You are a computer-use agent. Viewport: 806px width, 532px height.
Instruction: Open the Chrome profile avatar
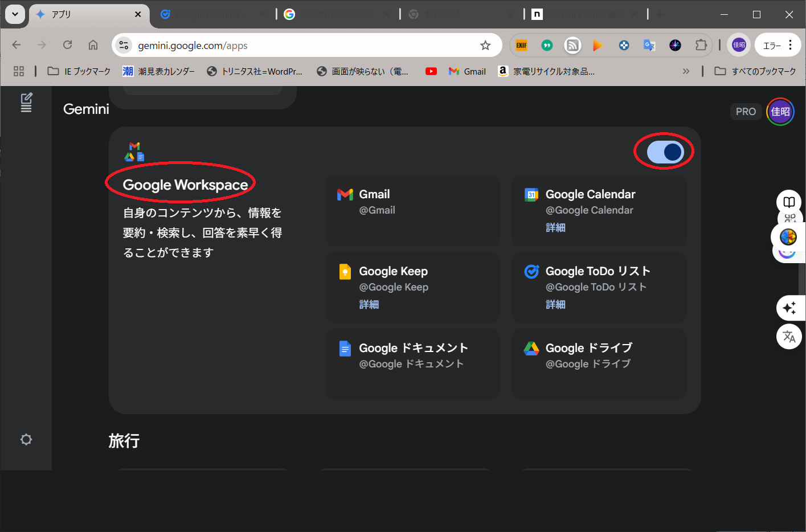click(739, 45)
